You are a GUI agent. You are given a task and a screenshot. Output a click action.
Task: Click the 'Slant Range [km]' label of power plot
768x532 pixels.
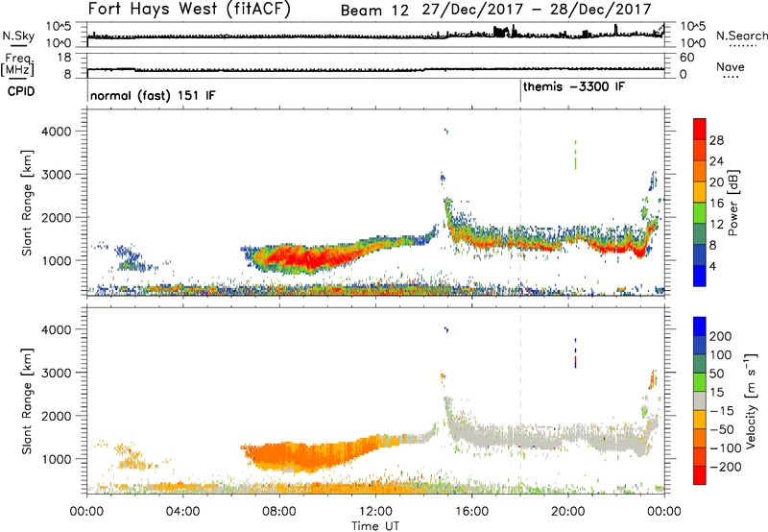click(27, 203)
